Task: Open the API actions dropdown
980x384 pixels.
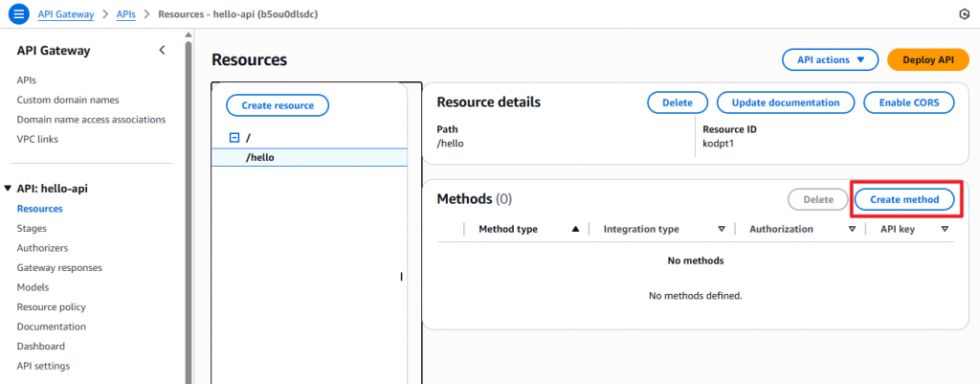Action: (830, 59)
